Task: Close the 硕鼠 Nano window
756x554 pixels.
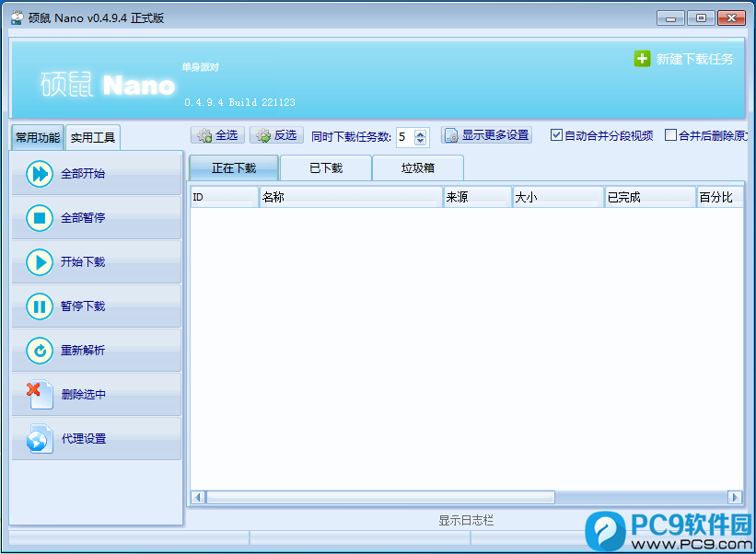Action: point(731,18)
